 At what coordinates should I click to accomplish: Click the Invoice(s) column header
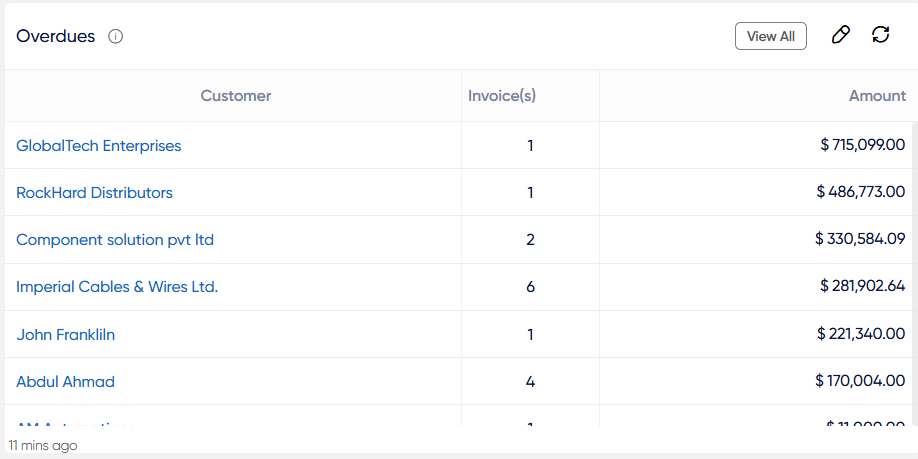click(x=502, y=95)
